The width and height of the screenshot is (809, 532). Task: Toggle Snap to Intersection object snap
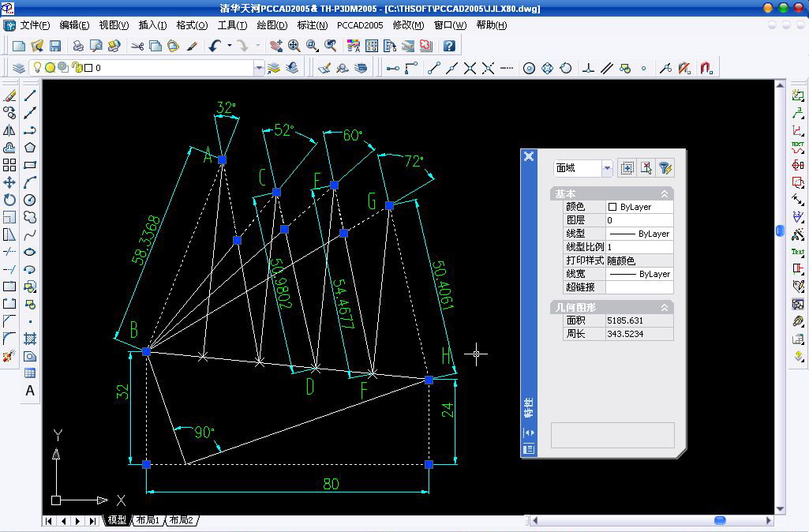[x=470, y=68]
